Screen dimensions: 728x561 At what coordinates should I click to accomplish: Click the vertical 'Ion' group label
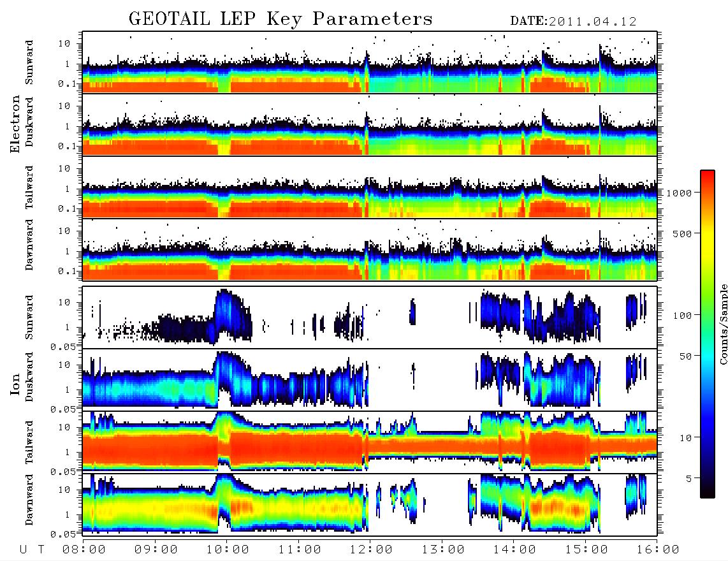15,384
